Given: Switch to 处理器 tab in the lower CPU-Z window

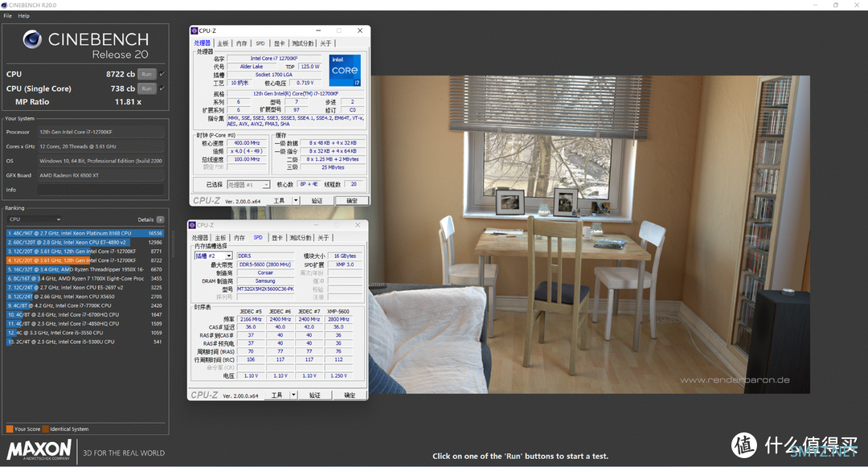Looking at the screenshot, I should (200, 238).
